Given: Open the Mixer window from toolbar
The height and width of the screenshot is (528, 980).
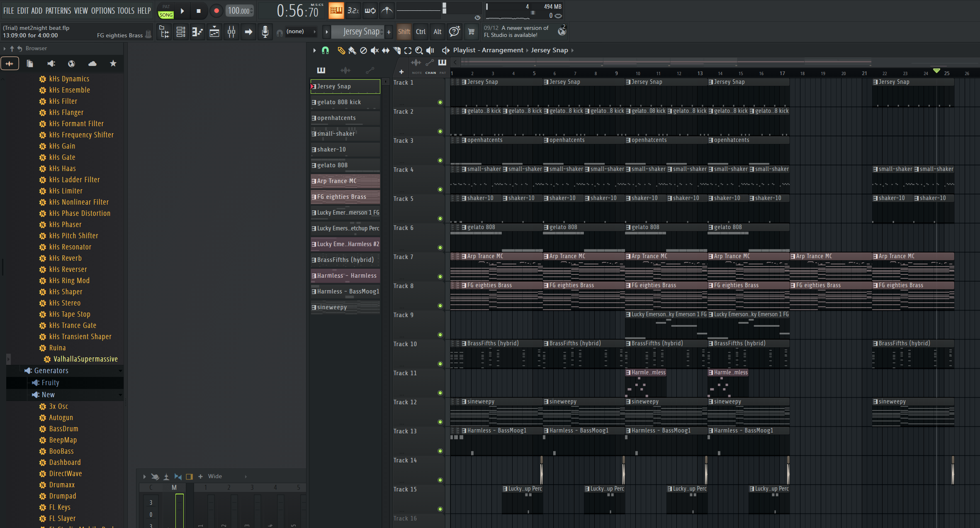Looking at the screenshot, I should (x=231, y=32).
